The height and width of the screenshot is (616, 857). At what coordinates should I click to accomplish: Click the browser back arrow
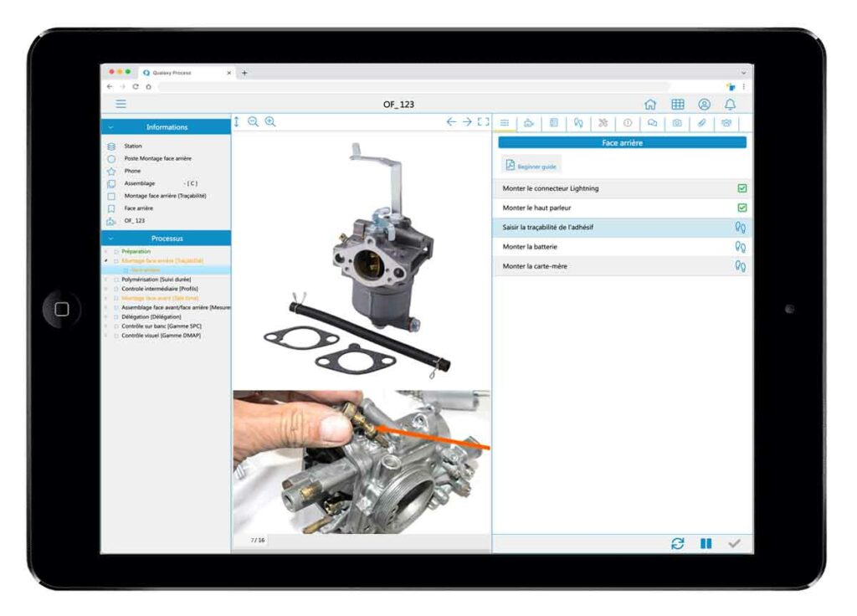click(110, 87)
